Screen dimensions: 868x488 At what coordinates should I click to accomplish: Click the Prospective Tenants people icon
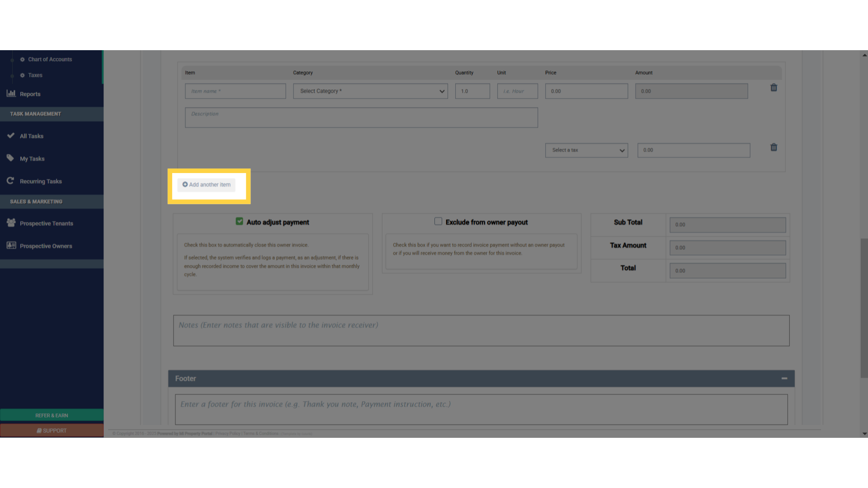point(11,223)
